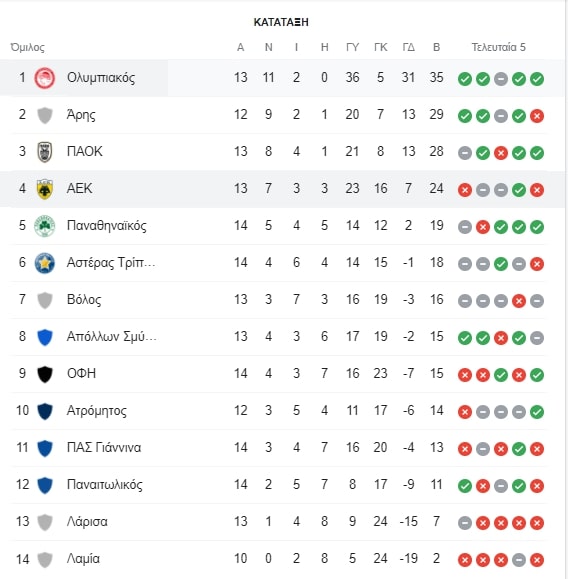Image resolution: width=568 pixels, height=579 pixels.
Task: Open the Παναιτωλικός team link
Action: point(105,484)
